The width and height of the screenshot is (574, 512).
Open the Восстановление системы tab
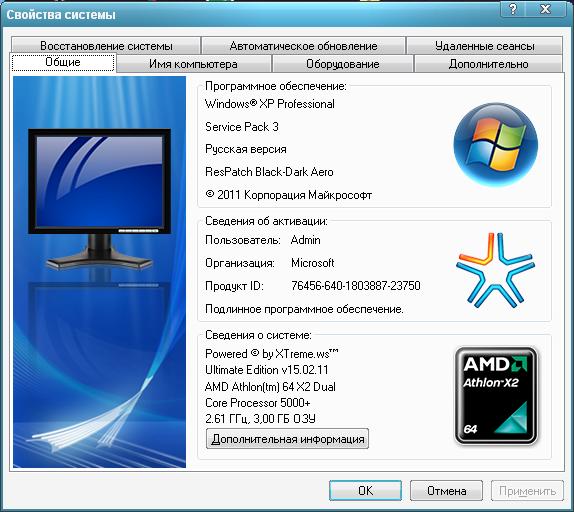[x=106, y=45]
